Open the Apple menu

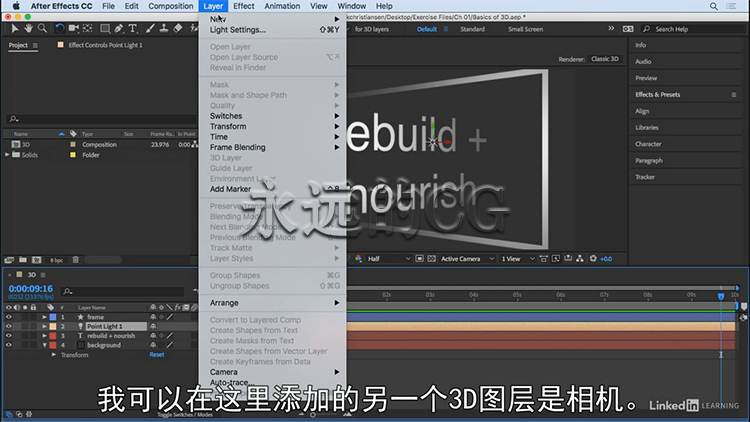(x=16, y=6)
